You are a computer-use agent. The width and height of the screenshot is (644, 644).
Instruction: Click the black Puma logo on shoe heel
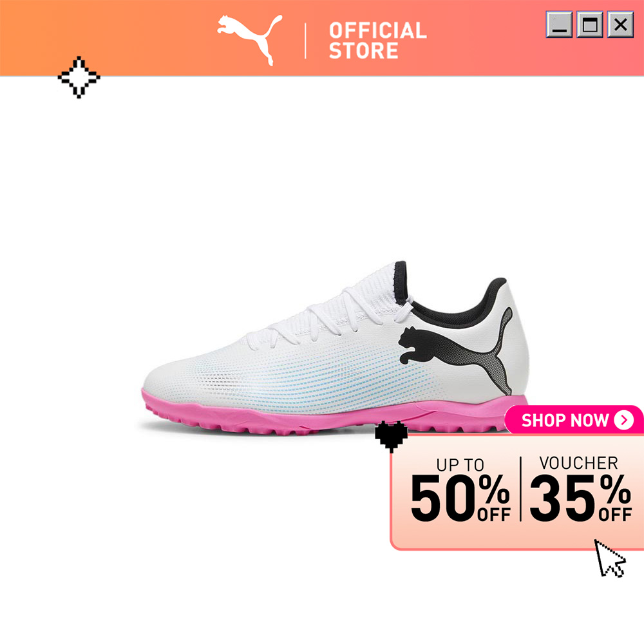point(455,350)
